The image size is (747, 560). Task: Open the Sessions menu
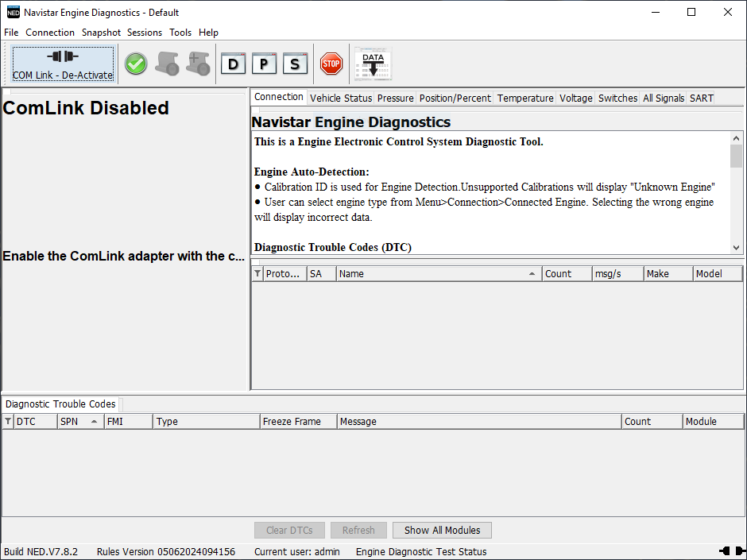145,33
